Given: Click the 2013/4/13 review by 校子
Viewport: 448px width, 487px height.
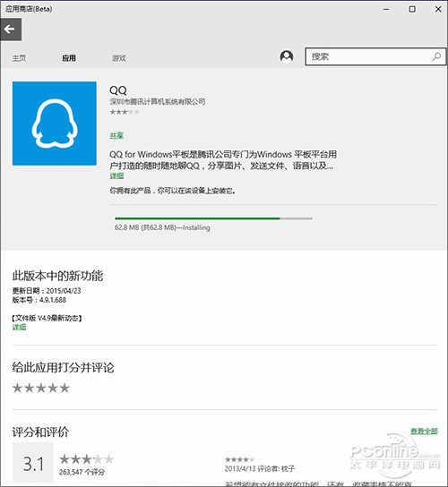Looking at the screenshot, I should [x=260, y=468].
